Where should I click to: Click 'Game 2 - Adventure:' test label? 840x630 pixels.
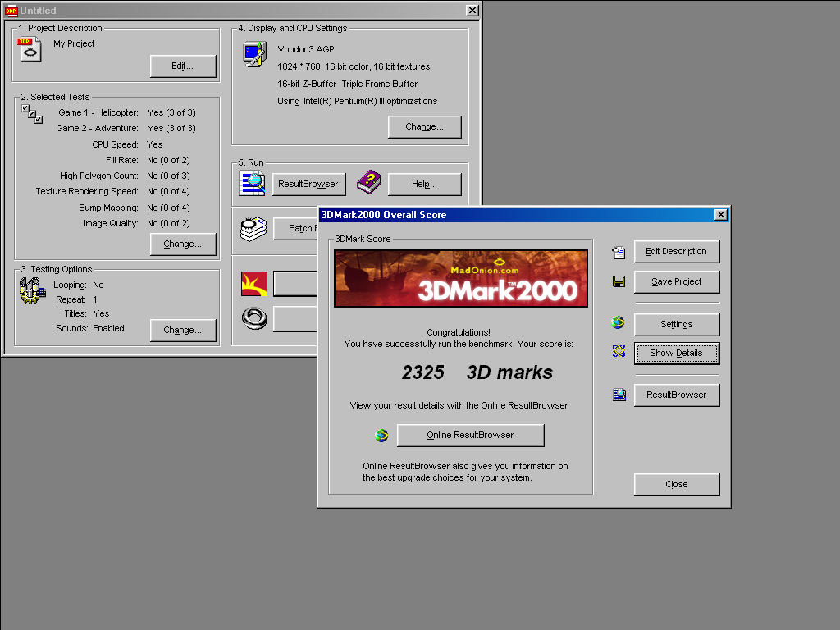pyautogui.click(x=98, y=128)
